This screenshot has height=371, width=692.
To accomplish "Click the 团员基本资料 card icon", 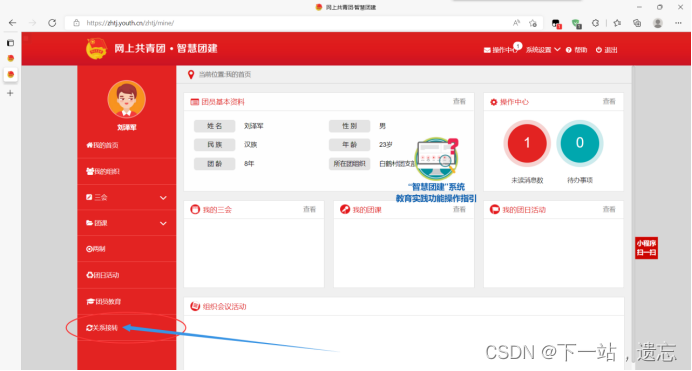I will pos(194,102).
